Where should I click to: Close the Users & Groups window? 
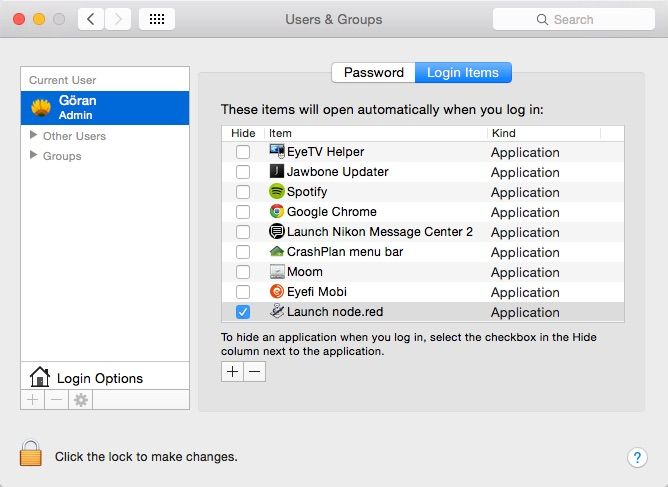19,19
